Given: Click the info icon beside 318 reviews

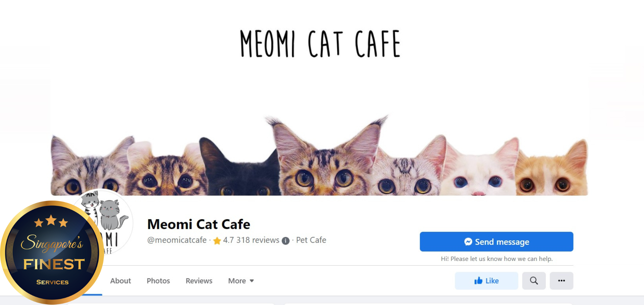Looking at the screenshot, I should coord(286,241).
